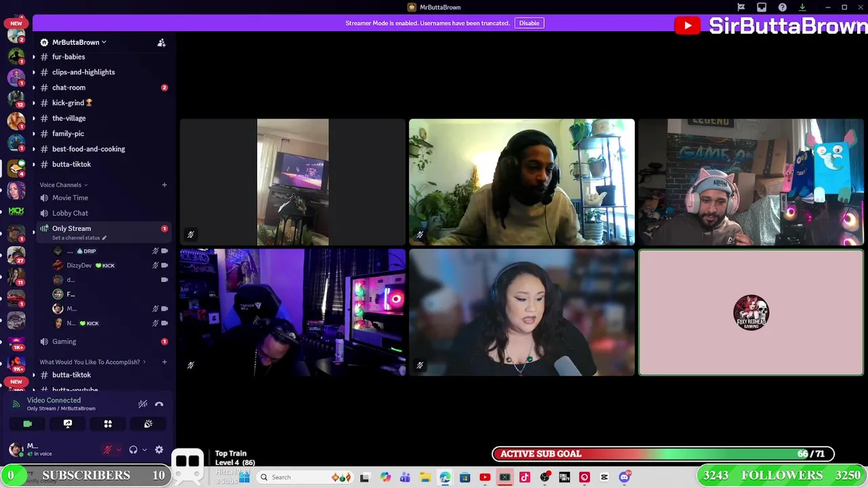The height and width of the screenshot is (488, 868).
Task: Click the own user avatar in user panel
Action: 16,449
